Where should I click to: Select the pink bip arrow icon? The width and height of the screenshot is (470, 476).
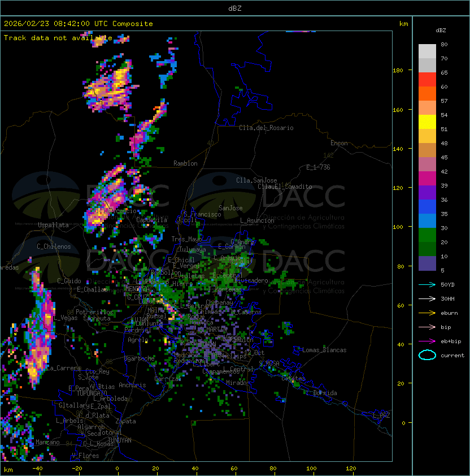(x=427, y=327)
